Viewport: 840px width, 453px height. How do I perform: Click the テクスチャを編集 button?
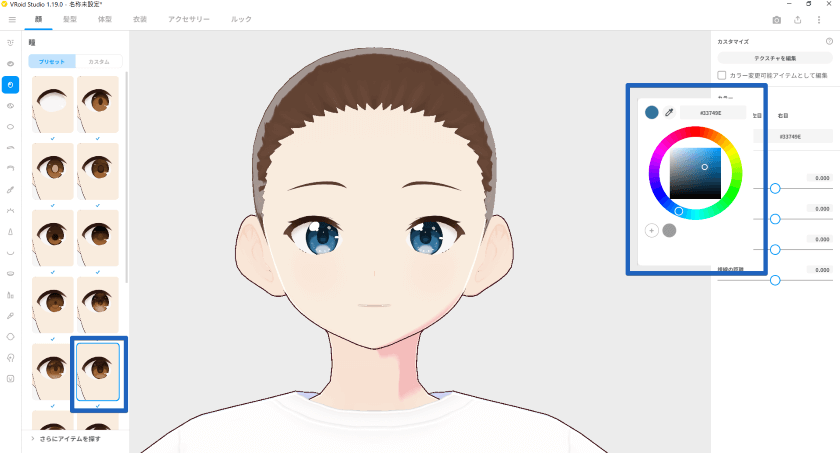click(775, 58)
